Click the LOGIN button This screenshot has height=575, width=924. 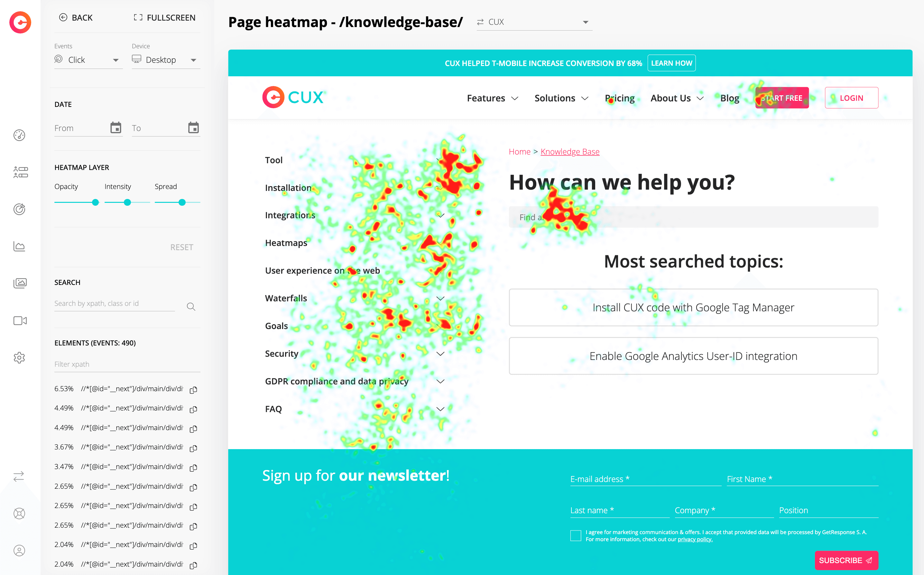(x=851, y=98)
